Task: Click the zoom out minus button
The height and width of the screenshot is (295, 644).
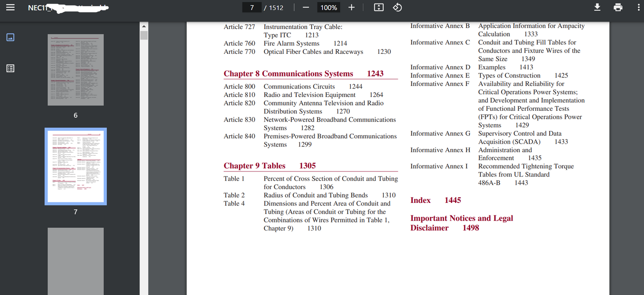Action: coord(306,8)
